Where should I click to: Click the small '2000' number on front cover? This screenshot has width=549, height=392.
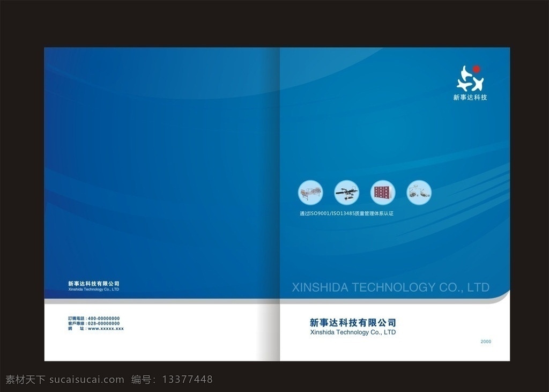pyautogui.click(x=486, y=342)
